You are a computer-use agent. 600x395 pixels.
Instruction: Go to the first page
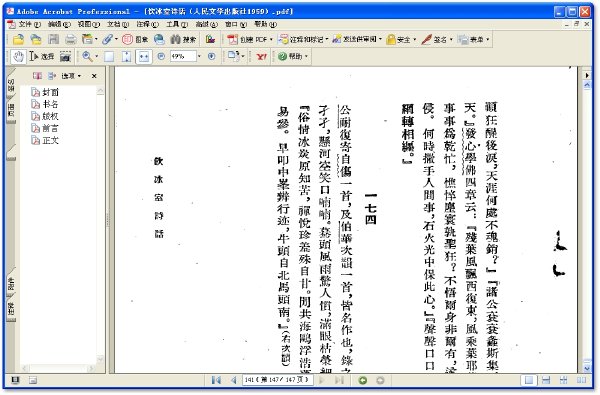click(216, 380)
